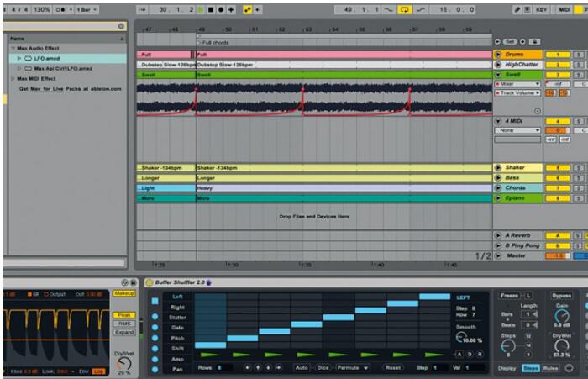Toggle the yellow Automation Arm button
This screenshot has width=588, height=379.
coord(247,10)
